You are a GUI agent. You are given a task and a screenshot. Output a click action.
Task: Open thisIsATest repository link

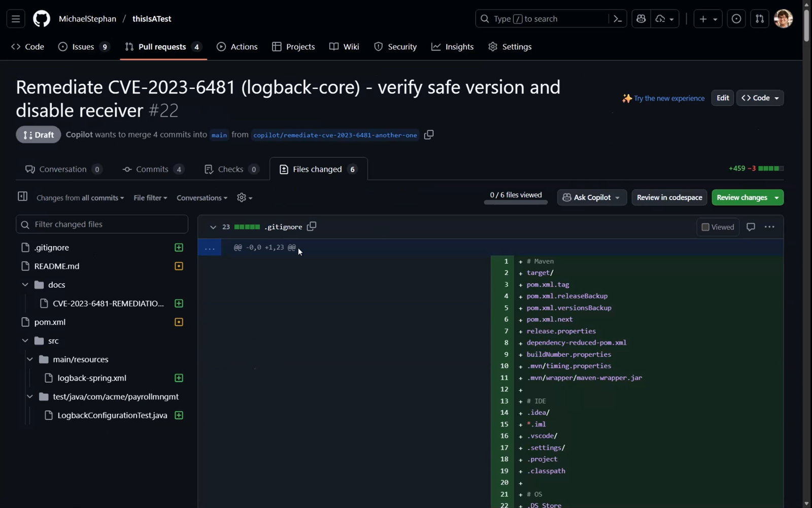pos(152,19)
